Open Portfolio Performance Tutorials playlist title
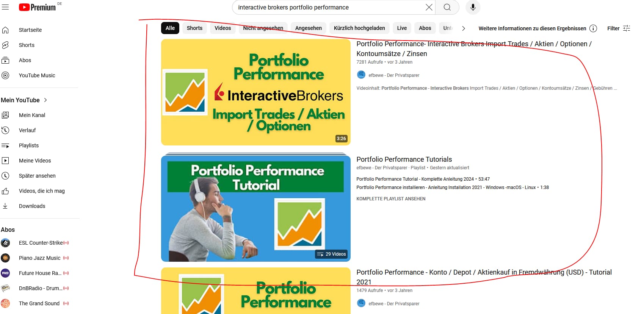This screenshot has height=314, width=644. point(404,159)
